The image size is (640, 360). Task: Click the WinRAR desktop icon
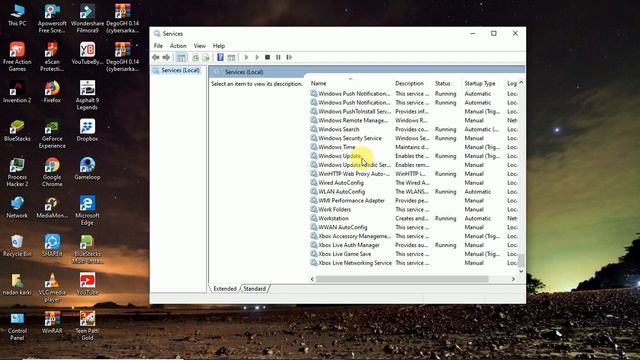coord(52,322)
